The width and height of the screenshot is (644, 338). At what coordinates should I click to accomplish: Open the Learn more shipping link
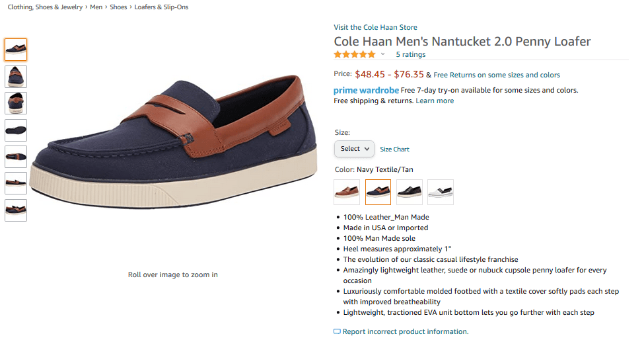click(x=435, y=101)
